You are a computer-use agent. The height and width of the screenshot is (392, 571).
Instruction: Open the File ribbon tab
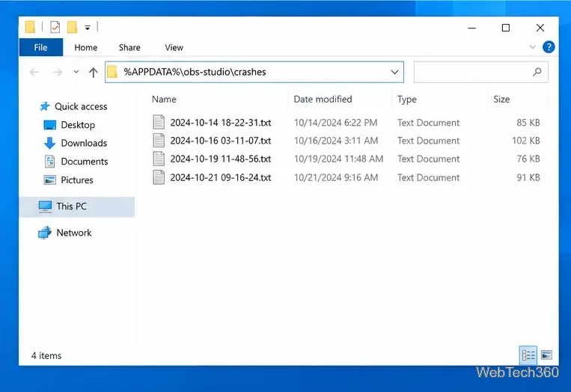click(40, 47)
